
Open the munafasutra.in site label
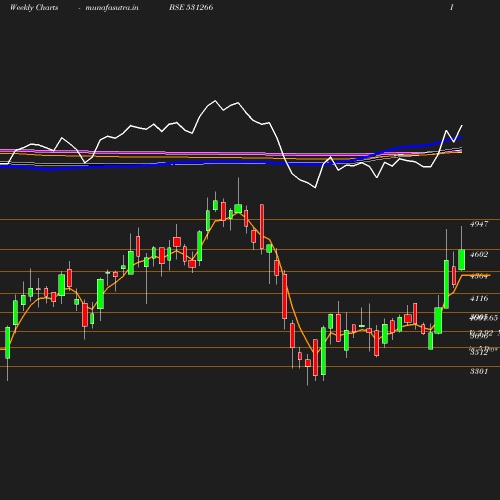pos(112,8)
